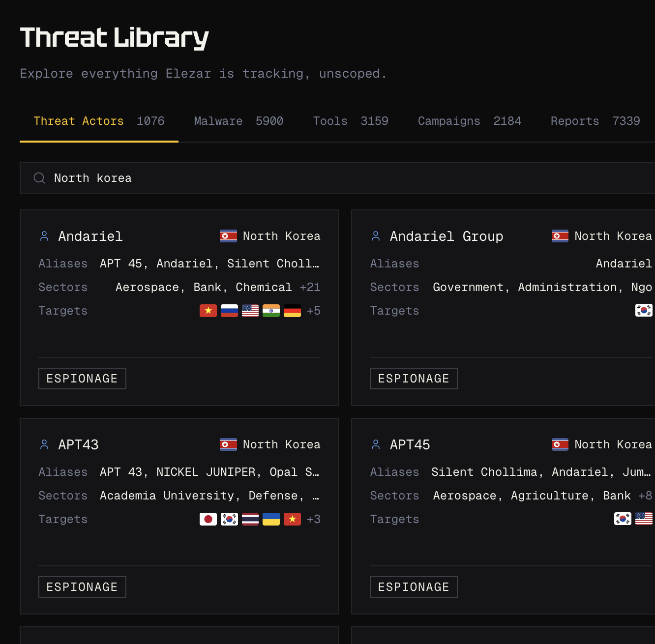Expand the +21 sectors on Andariel card
The height and width of the screenshot is (644, 655).
(x=310, y=287)
